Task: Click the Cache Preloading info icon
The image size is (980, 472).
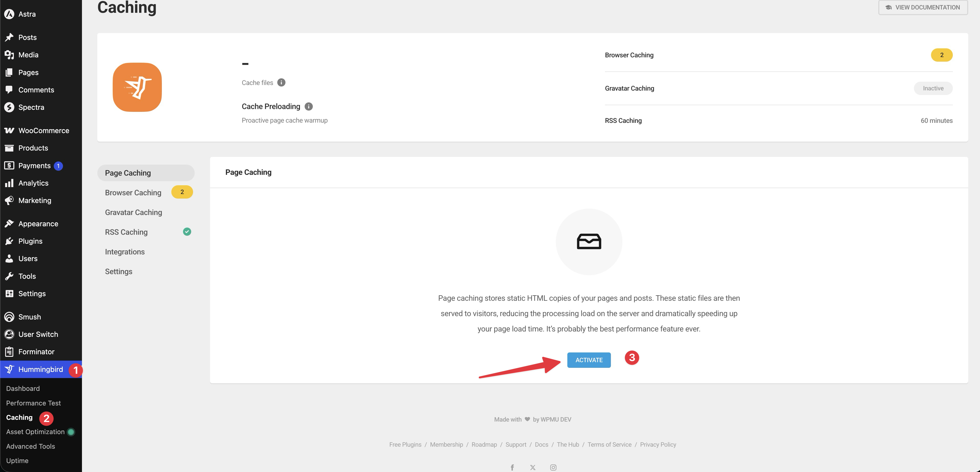Action: pyautogui.click(x=309, y=106)
